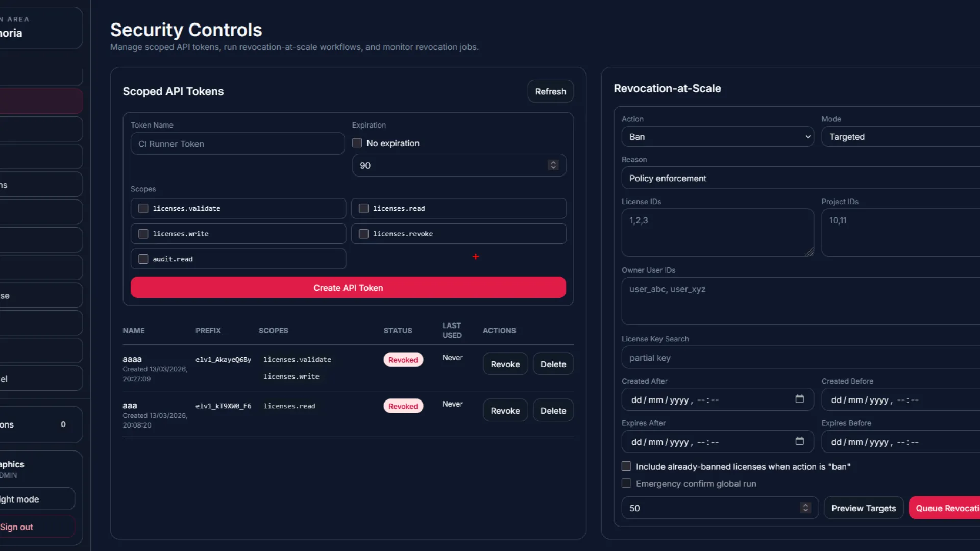Check the licenses.validate scope
Screen dimensions: 980x551
[x=143, y=209]
